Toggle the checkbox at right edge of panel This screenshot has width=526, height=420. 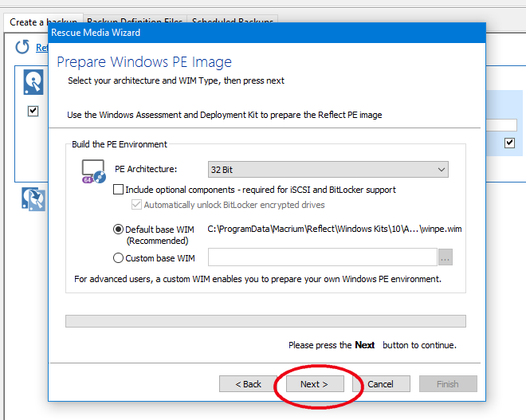coord(509,143)
